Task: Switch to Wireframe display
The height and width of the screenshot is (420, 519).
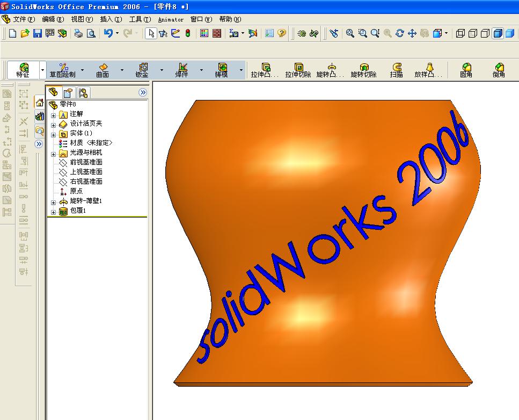Action: pyautogui.click(x=460, y=33)
